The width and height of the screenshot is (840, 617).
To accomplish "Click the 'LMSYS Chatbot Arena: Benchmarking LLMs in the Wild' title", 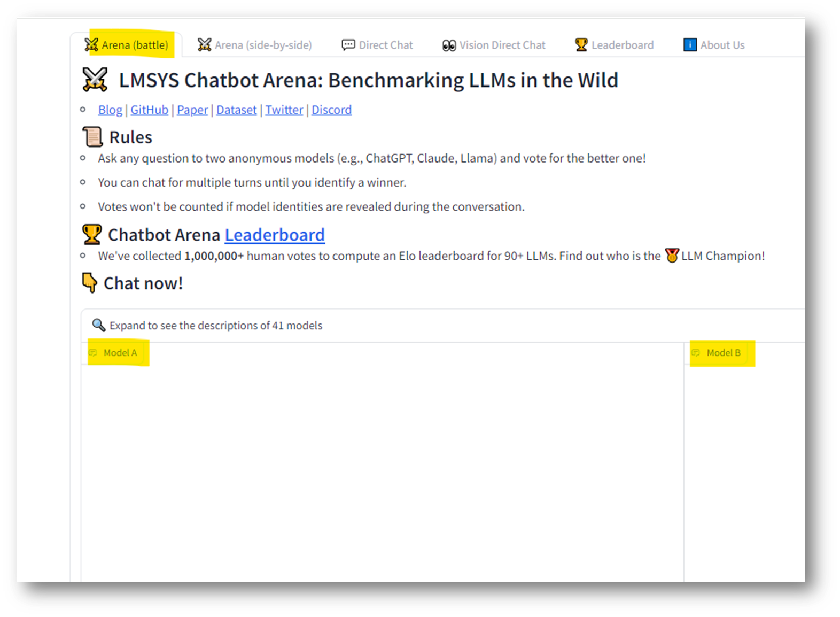I will click(368, 80).
